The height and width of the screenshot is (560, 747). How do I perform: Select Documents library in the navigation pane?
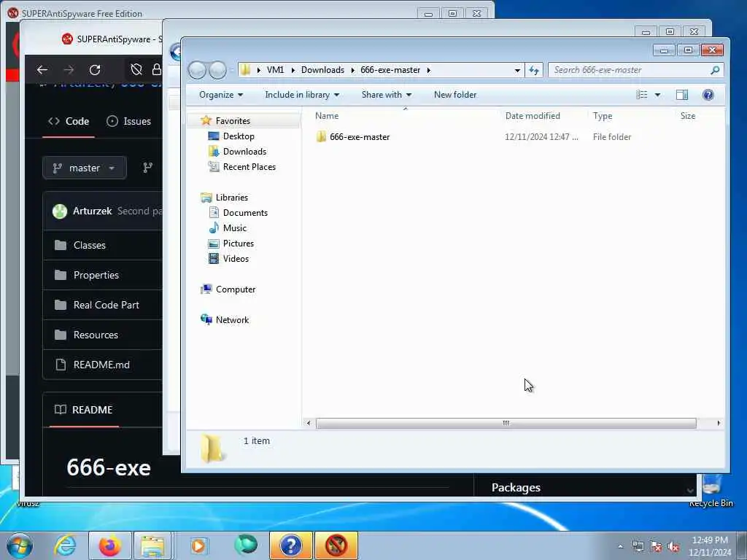click(245, 212)
